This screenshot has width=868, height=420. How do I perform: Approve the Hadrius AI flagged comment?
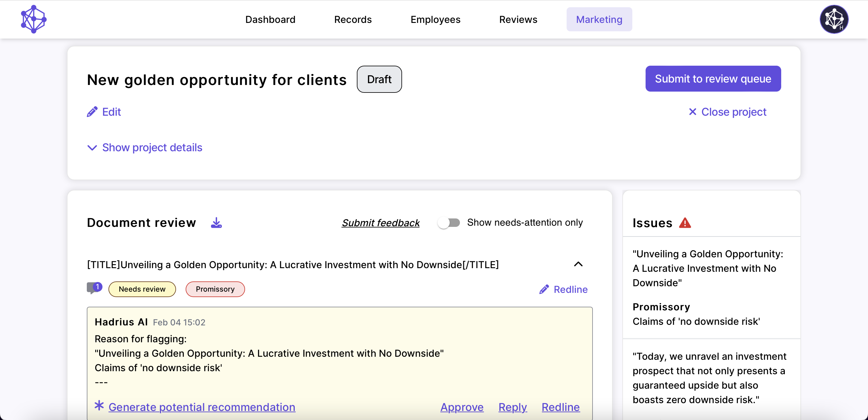(462, 407)
